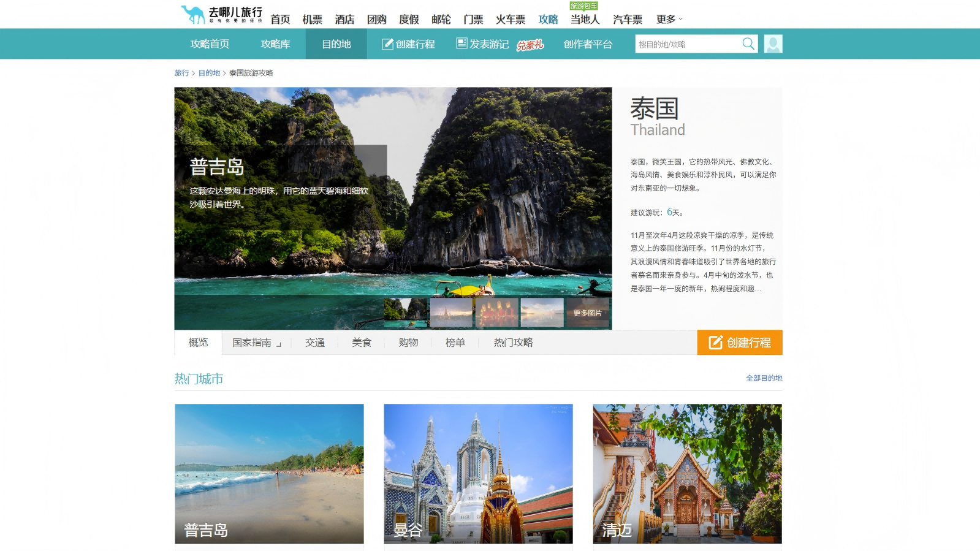Open the user avatar profile icon

tap(773, 44)
